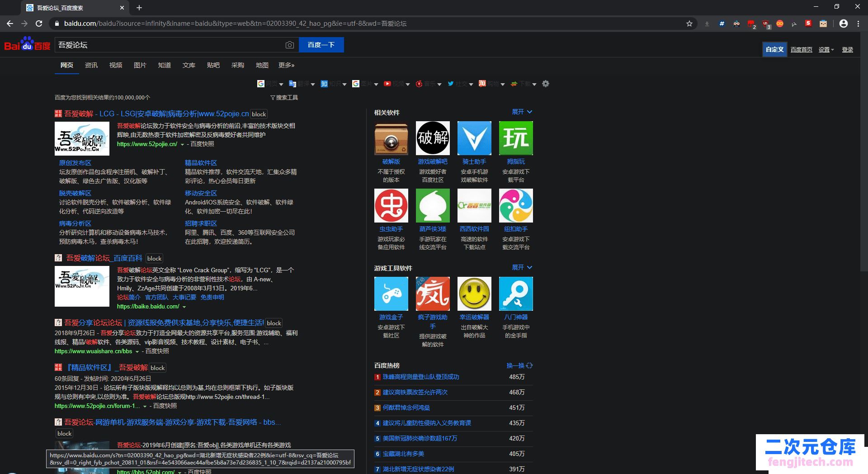Click the Baidu logo

pos(27,44)
